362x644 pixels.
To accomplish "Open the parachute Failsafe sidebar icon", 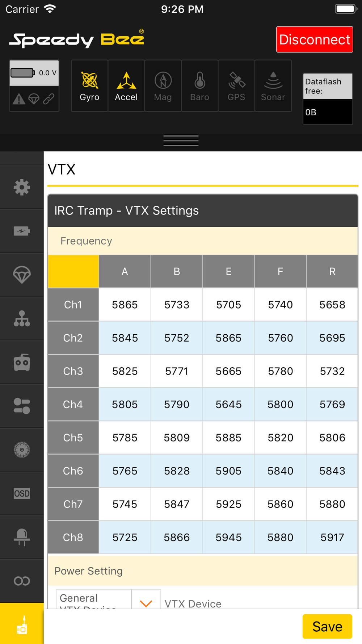I will (22, 275).
